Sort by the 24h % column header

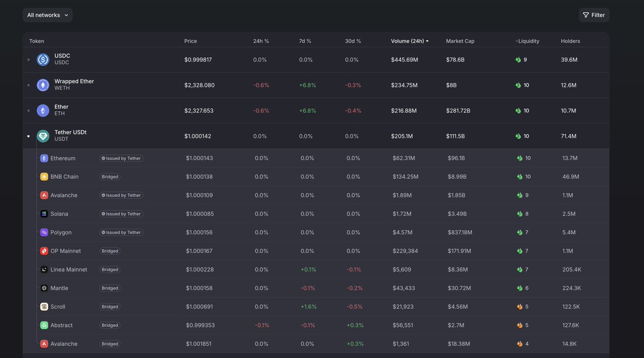click(261, 41)
